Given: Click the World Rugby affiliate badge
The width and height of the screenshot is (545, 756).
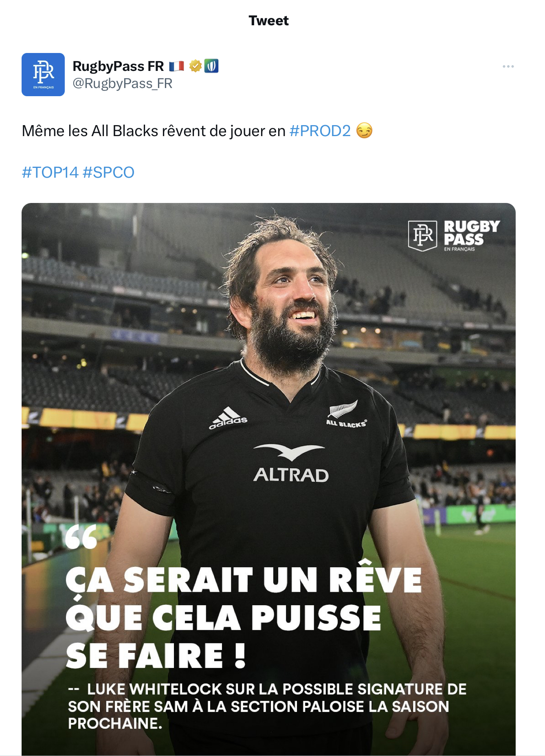Looking at the screenshot, I should [211, 66].
